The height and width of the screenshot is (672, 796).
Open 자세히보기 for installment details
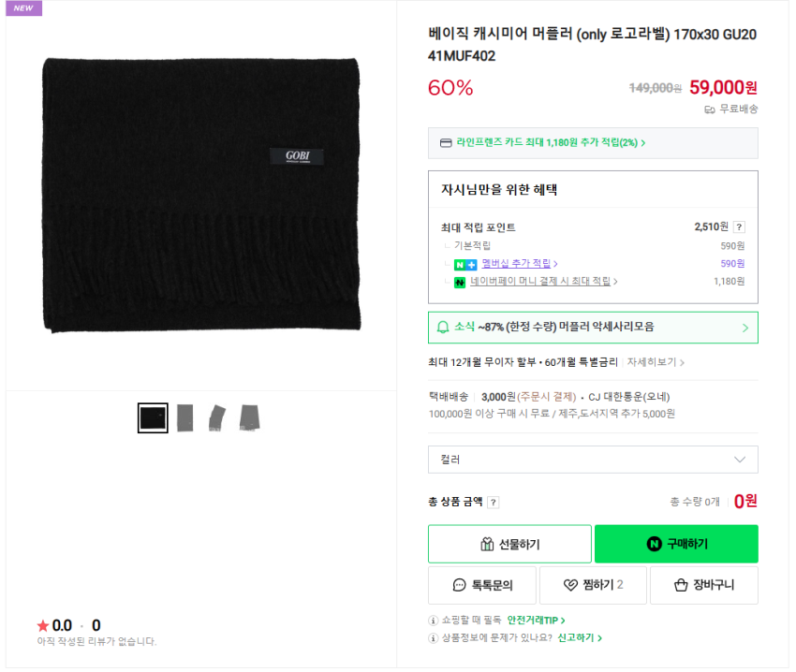(x=656, y=362)
